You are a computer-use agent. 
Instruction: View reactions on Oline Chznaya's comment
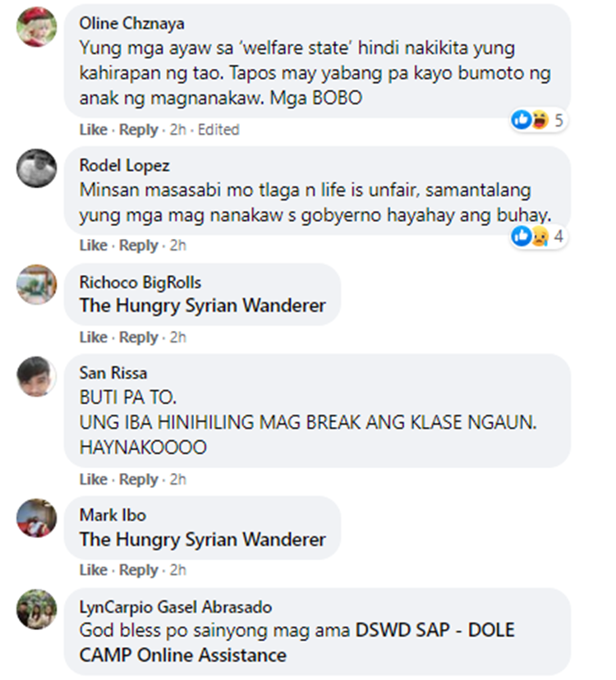[x=538, y=120]
